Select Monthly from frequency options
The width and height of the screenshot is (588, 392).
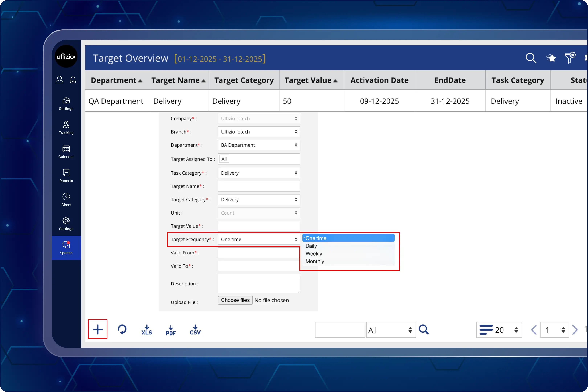(x=315, y=261)
